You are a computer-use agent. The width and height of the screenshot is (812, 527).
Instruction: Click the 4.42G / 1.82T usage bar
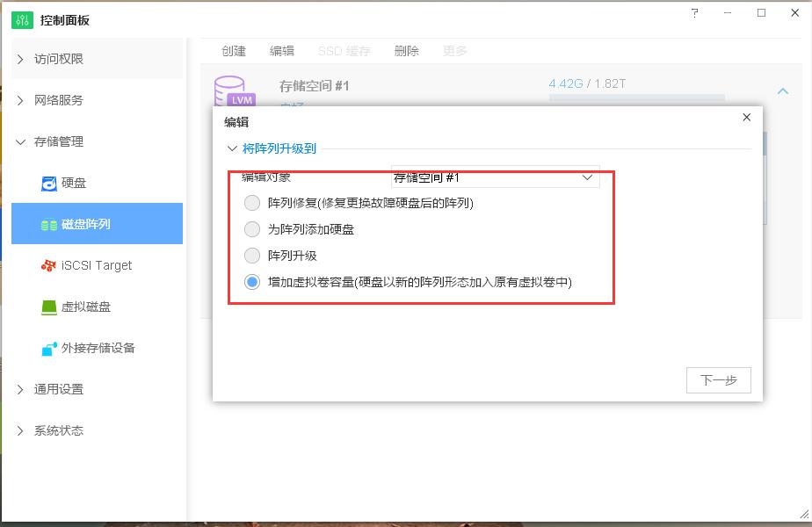tap(636, 98)
